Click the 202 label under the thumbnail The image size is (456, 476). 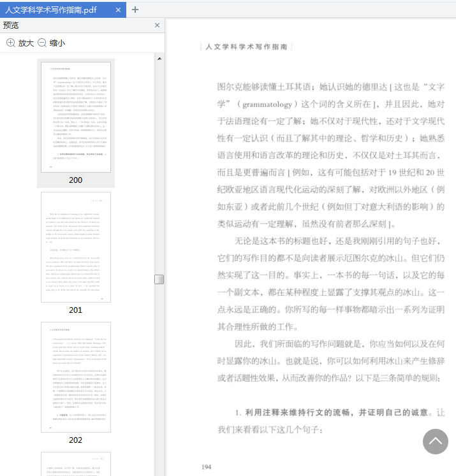coord(76,440)
